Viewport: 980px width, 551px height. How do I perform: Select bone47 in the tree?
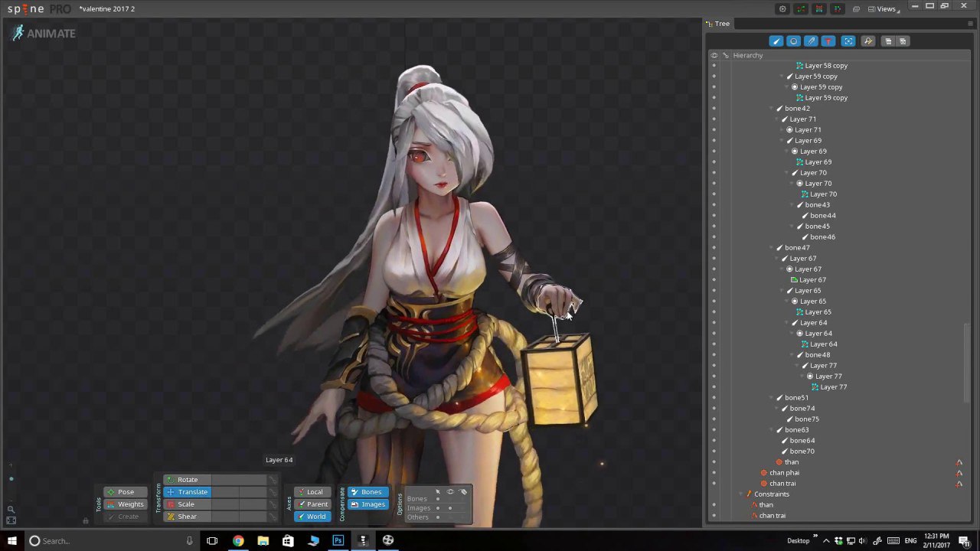point(797,248)
